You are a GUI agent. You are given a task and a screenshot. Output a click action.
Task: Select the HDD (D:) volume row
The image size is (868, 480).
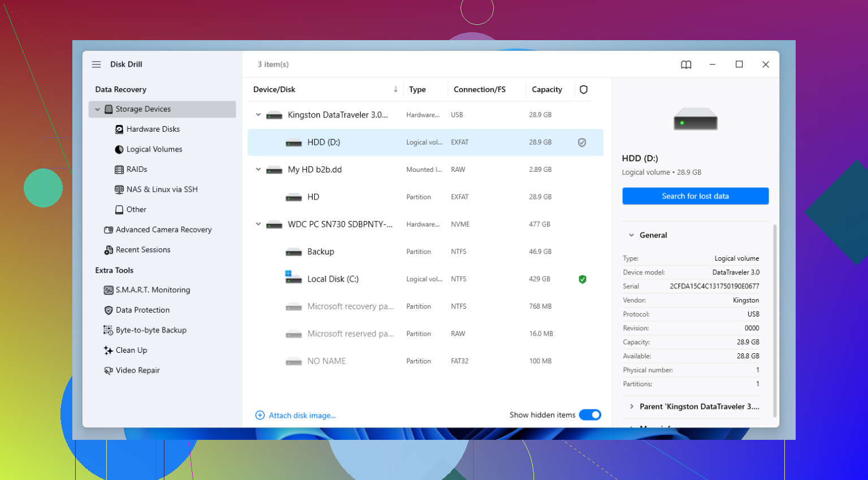pyautogui.click(x=425, y=142)
